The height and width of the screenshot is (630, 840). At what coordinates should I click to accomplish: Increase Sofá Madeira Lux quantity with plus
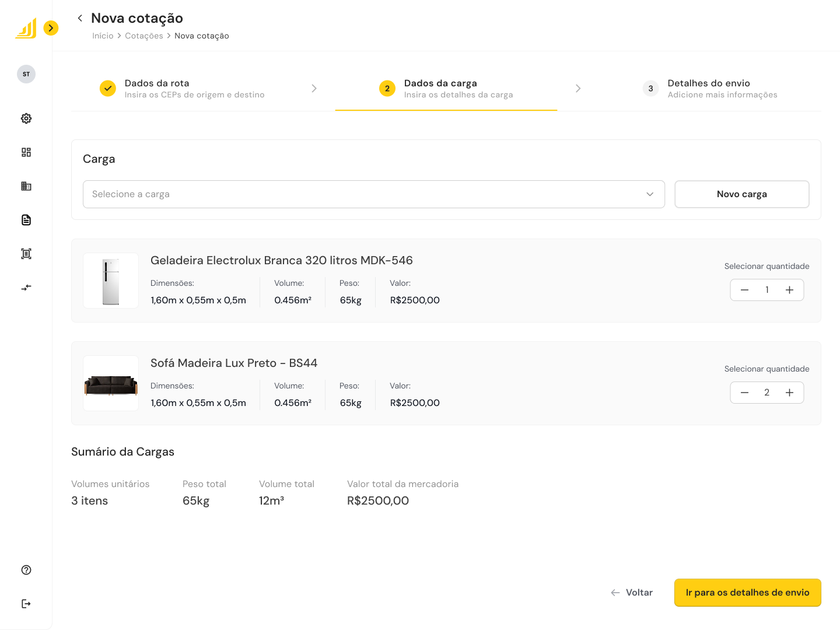789,393
